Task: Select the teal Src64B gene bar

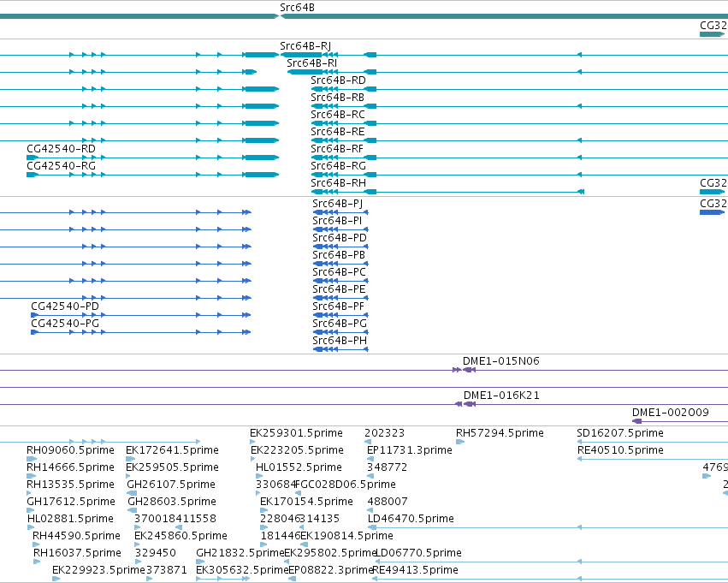Action: coord(504,16)
